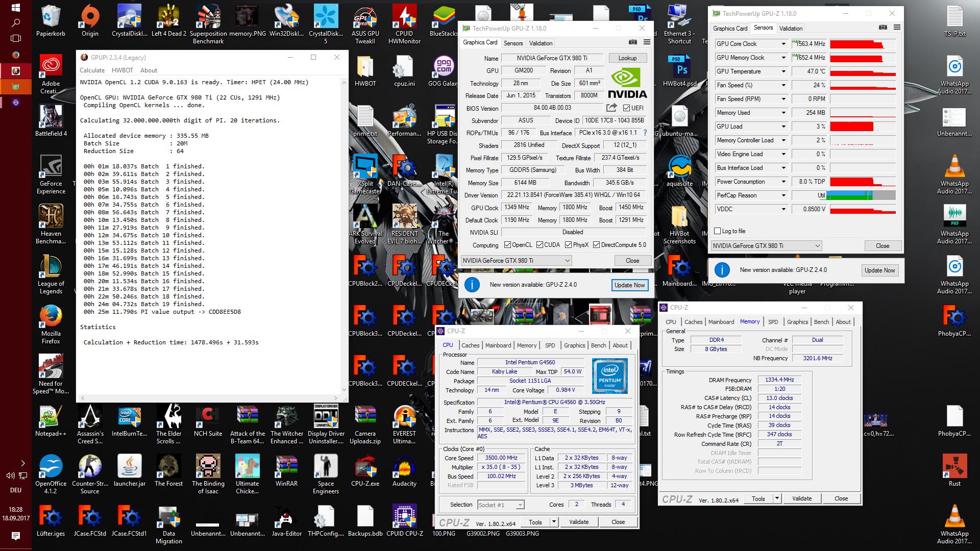The width and height of the screenshot is (980, 551).
Task: Expand Fan Speed (%) sensor dropdown
Action: click(783, 85)
